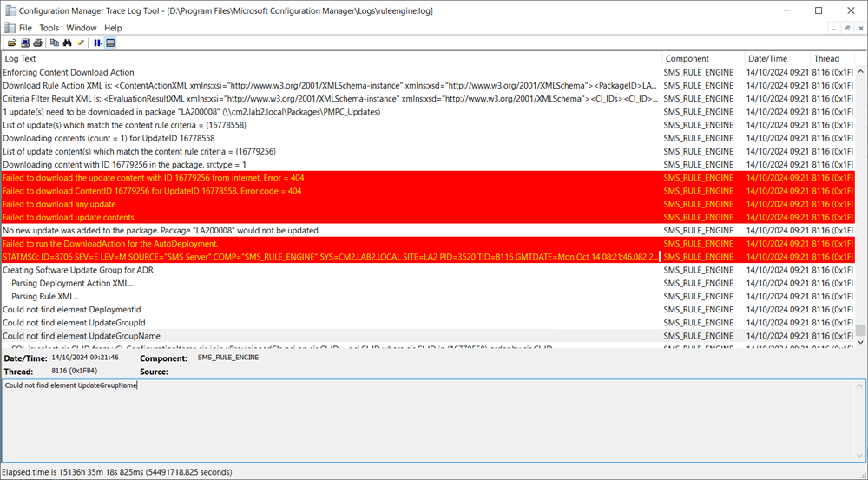Click the Log Text column header

(332, 59)
